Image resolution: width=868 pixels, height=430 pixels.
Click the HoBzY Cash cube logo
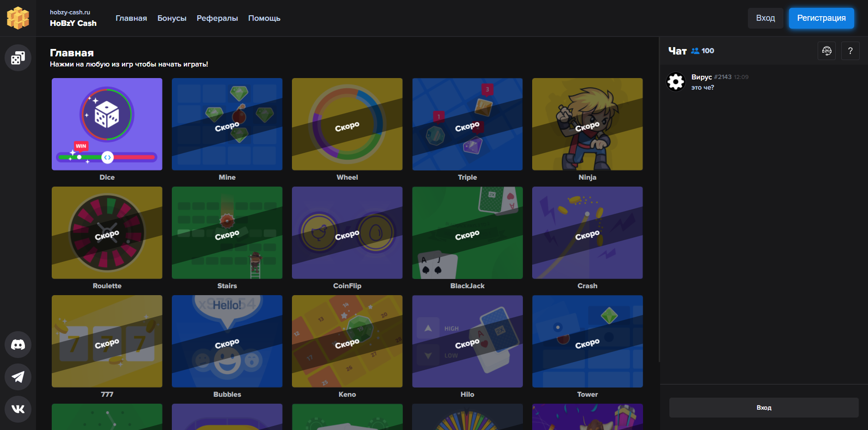[x=18, y=18]
